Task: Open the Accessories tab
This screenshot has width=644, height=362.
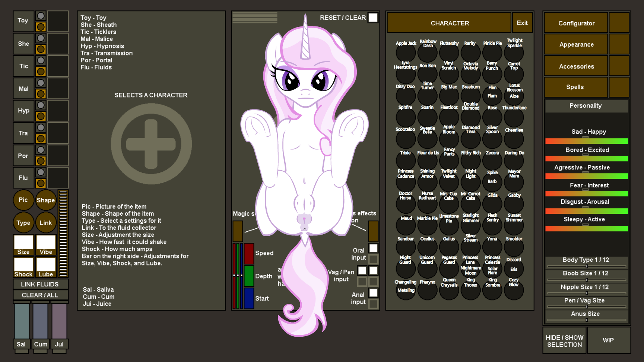Action: click(x=576, y=66)
